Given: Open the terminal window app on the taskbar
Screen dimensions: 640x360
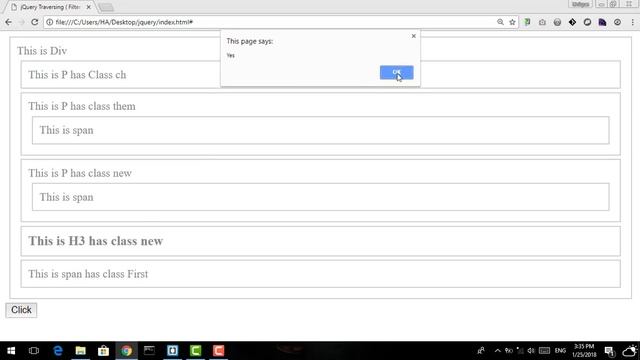Looking at the screenshot, I should click(x=149, y=351).
